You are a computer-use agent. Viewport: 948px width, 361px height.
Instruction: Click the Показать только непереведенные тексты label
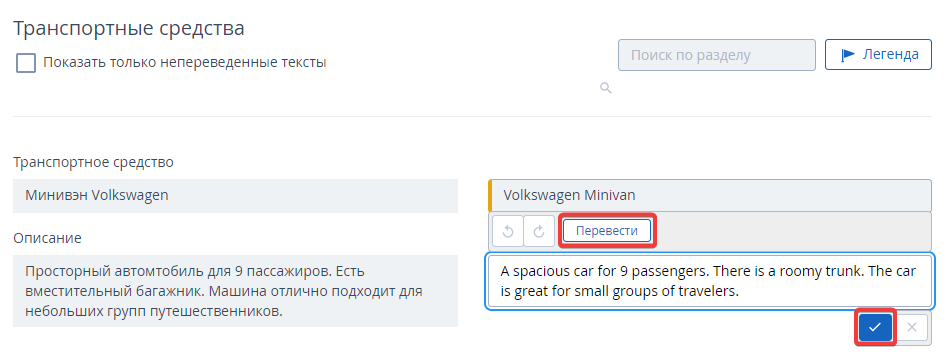pos(184,62)
